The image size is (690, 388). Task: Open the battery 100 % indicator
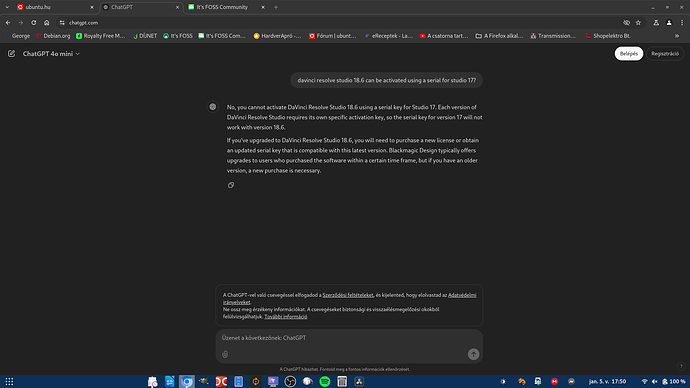(674, 381)
